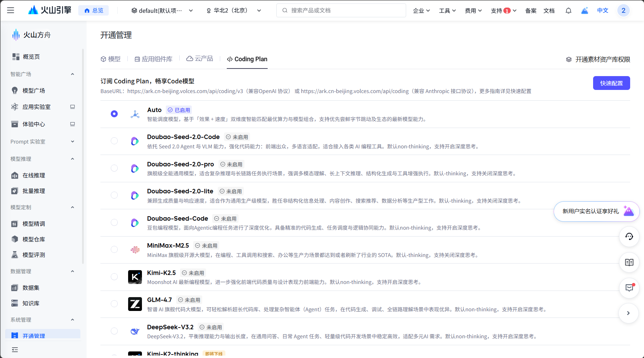Viewport: 644px width, 358px height.
Task: Select the MiniMax-M2.5 radio button
Action: coord(114,250)
